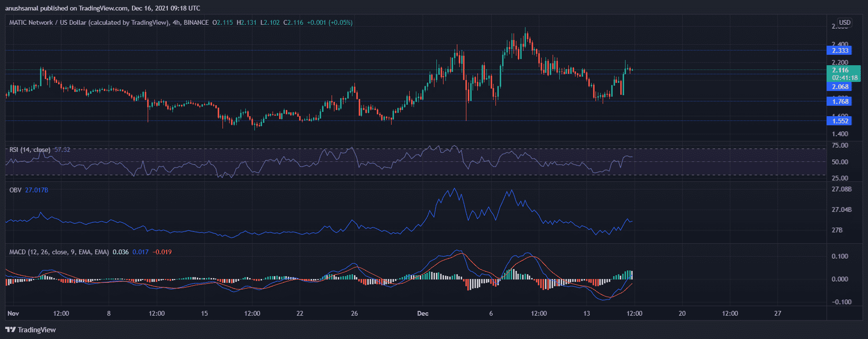Click the MACD (12, 26, close, 9) legend
Image resolution: width=868 pixels, height=339 pixels.
(x=59, y=252)
